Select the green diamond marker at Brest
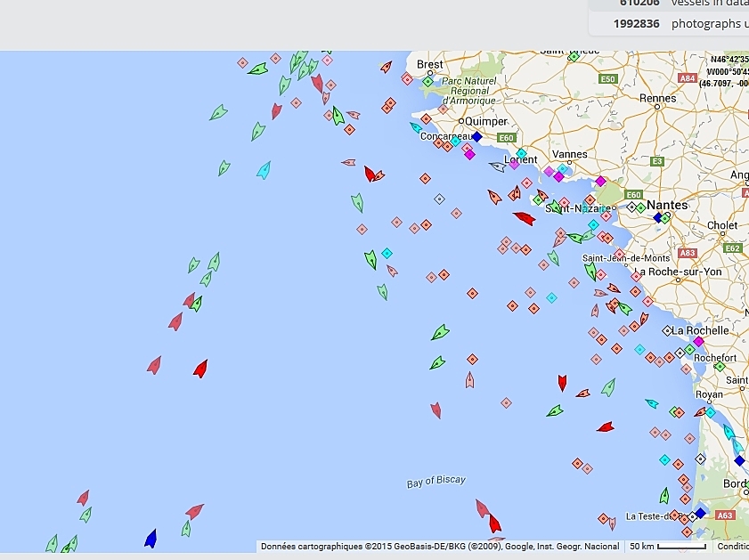The height and width of the screenshot is (560, 749). pos(428,82)
